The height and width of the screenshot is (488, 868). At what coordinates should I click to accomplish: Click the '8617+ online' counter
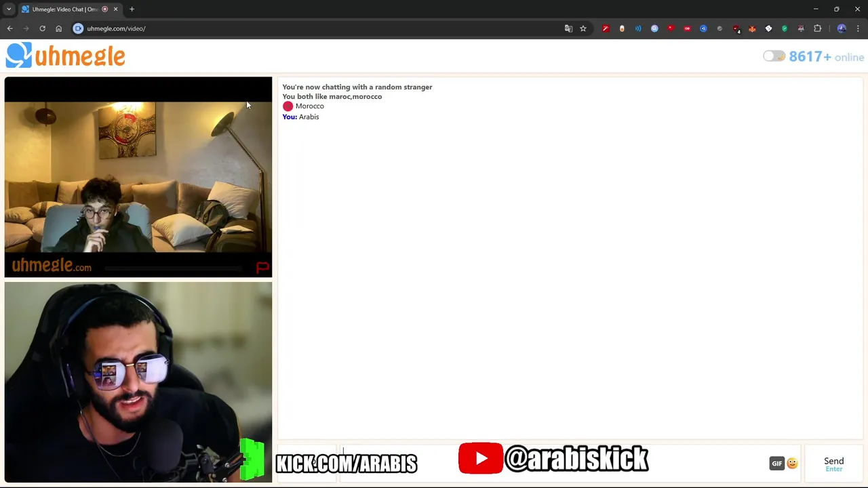[826, 57]
